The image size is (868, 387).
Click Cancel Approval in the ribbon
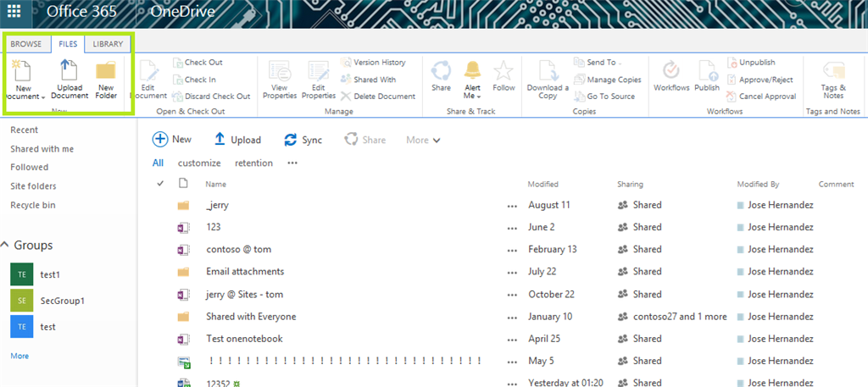point(761,97)
